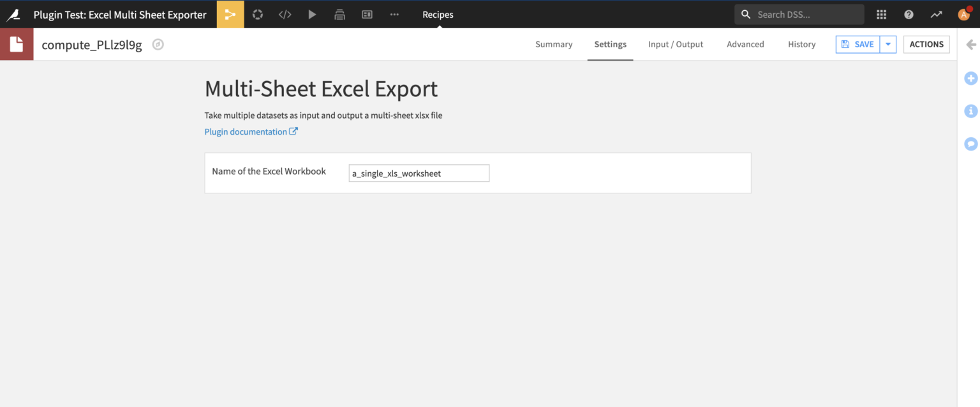980x407 pixels.
Task: Open the discussions chat bubble icon
Action: 971,144
